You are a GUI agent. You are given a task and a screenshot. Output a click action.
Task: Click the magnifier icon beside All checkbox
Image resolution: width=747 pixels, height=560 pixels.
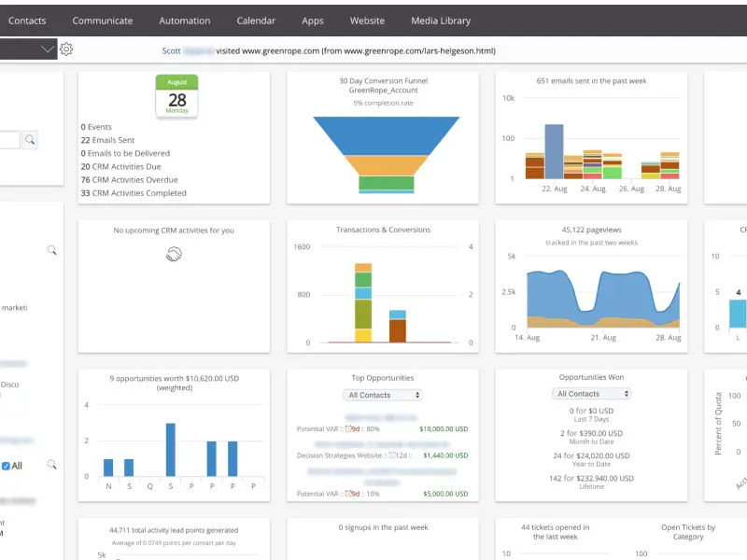pos(52,464)
